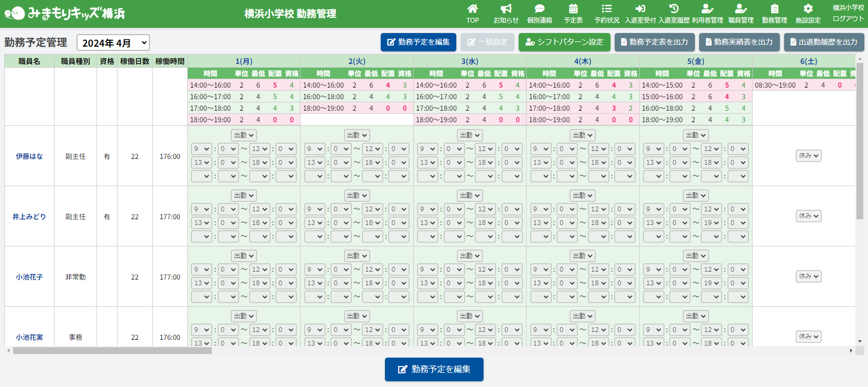
Task: Open 施設設定 gear icon
Action: click(808, 9)
